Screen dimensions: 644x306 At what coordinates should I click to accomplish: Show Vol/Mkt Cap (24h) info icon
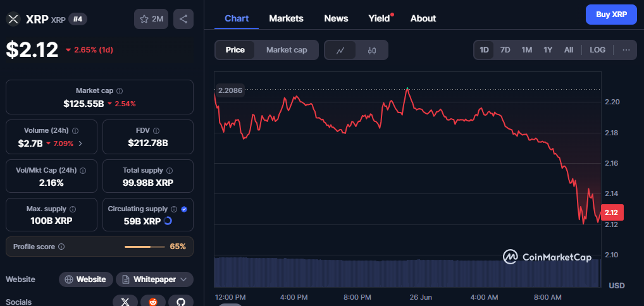(83, 170)
